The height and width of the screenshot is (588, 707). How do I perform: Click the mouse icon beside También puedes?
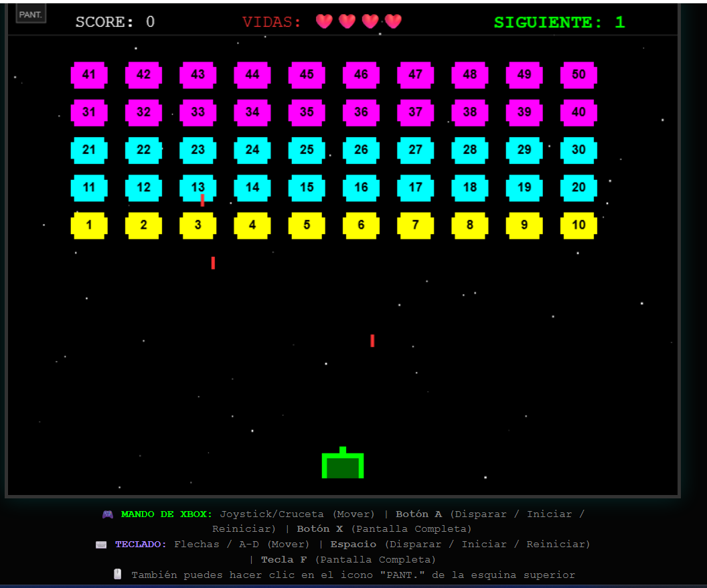[x=118, y=574]
